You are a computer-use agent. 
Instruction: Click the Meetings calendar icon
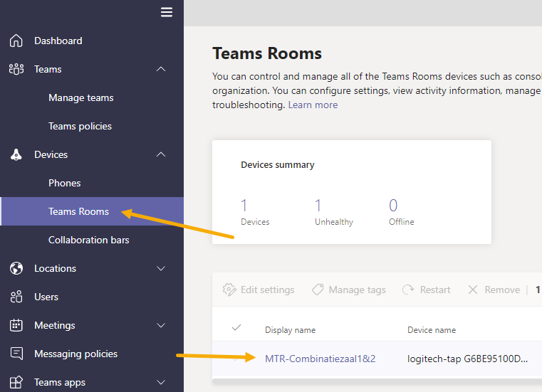tap(16, 325)
